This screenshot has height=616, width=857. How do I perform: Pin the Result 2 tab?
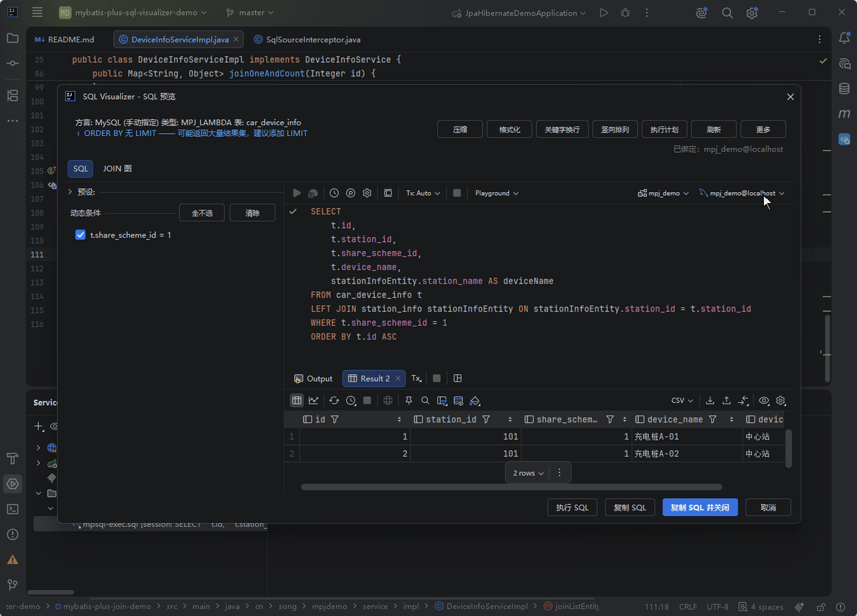pos(409,400)
